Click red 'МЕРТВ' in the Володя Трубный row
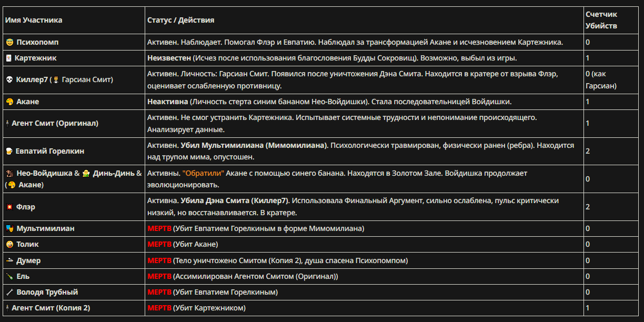 point(159,292)
